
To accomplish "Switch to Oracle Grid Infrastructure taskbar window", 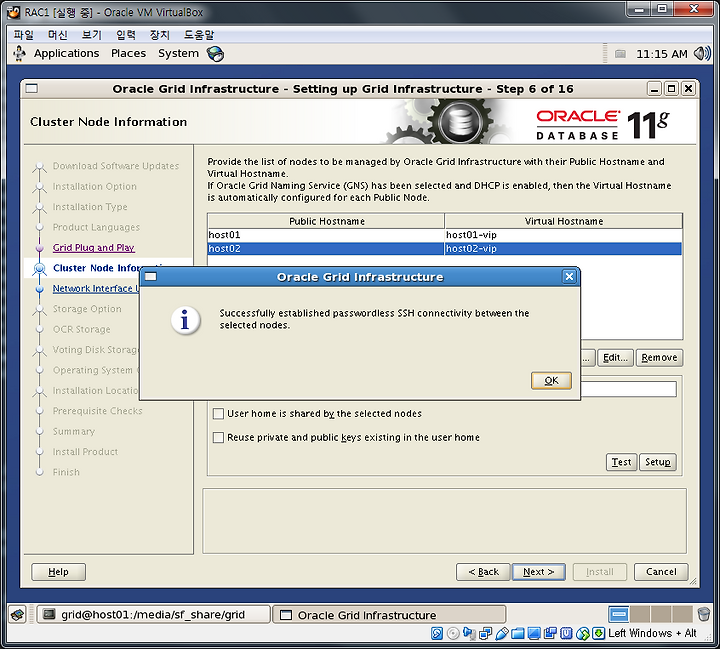I will point(389,614).
